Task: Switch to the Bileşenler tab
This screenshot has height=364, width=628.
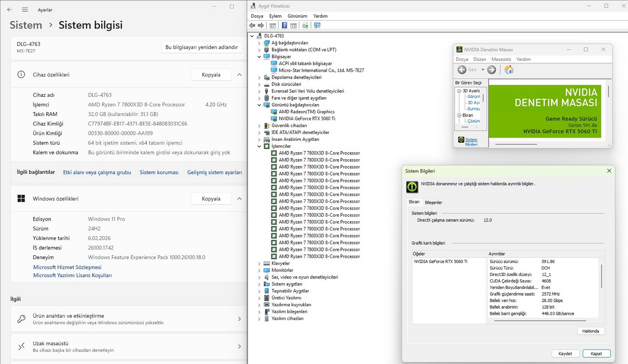Action: pos(433,202)
